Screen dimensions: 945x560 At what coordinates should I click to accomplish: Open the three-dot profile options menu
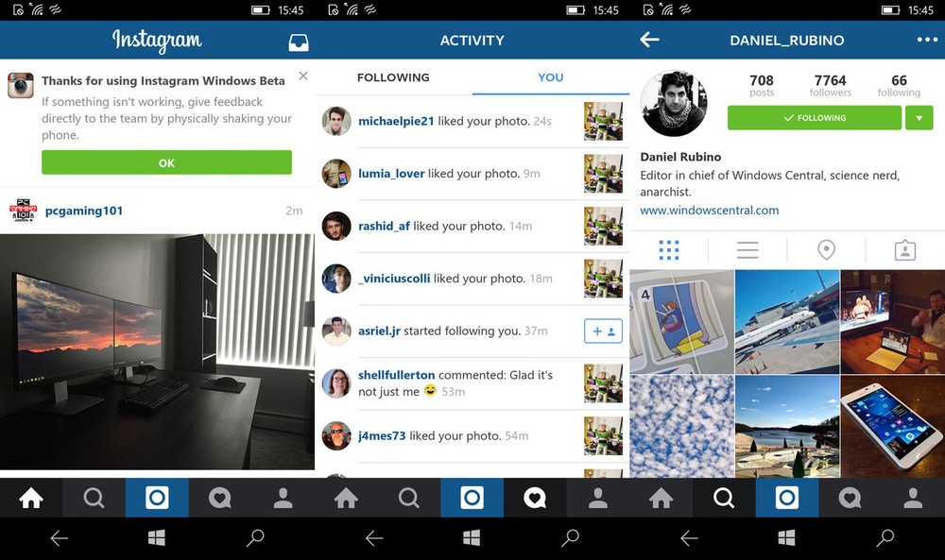pyautogui.click(x=927, y=40)
